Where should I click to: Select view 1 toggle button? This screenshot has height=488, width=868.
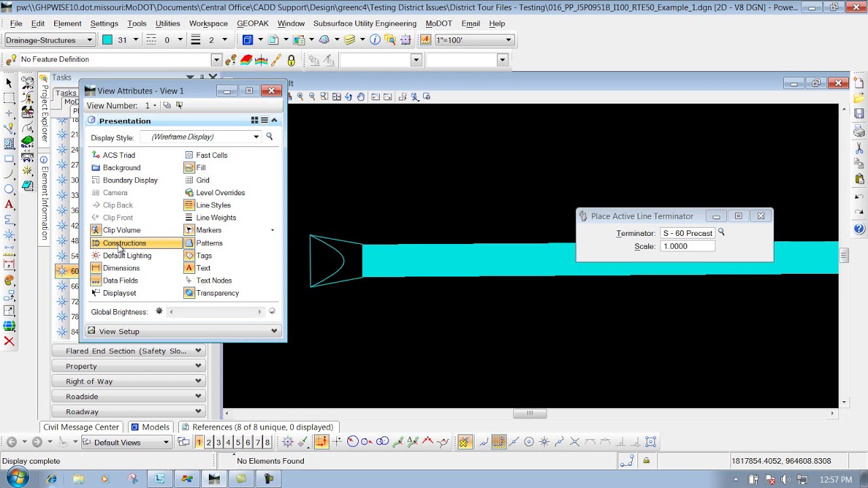click(x=199, y=443)
